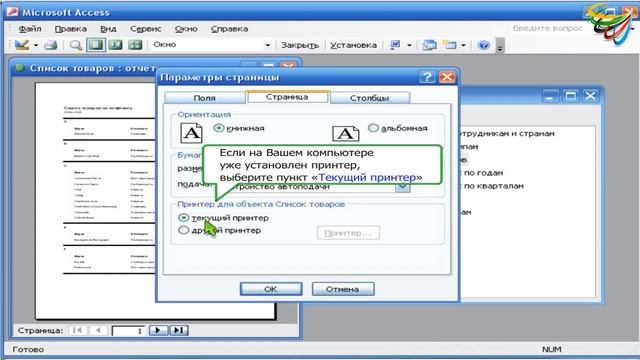Screen dimensions: 640x360
Task: Select the Zoom magnifier tool
Action: point(76,45)
